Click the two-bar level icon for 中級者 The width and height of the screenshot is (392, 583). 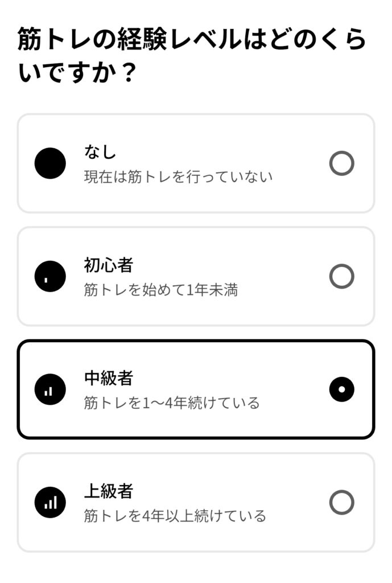(x=50, y=389)
